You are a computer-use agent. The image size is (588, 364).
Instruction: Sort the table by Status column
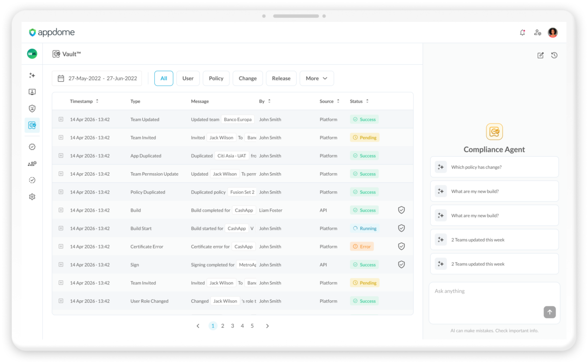click(359, 101)
